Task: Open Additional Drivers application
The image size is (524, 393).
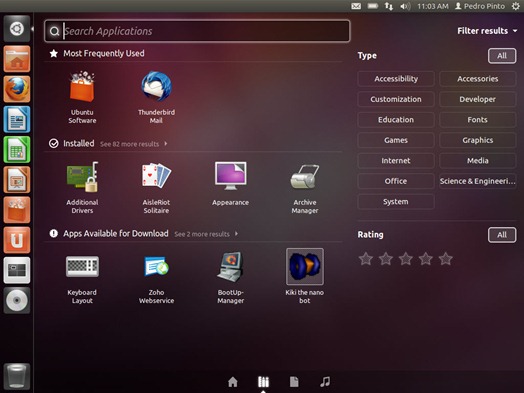Action: 82,187
